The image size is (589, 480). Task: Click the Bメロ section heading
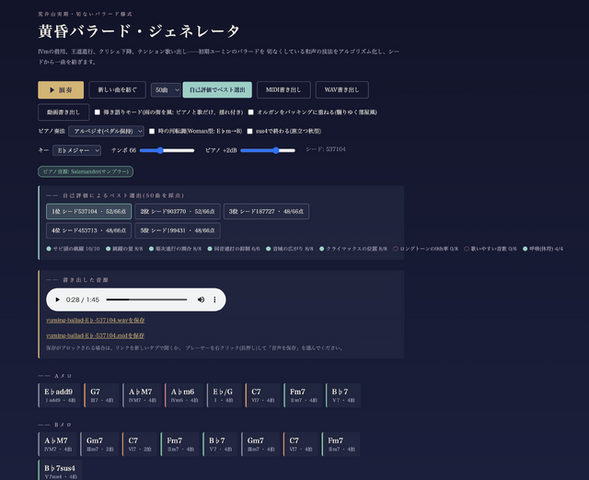coord(55,425)
